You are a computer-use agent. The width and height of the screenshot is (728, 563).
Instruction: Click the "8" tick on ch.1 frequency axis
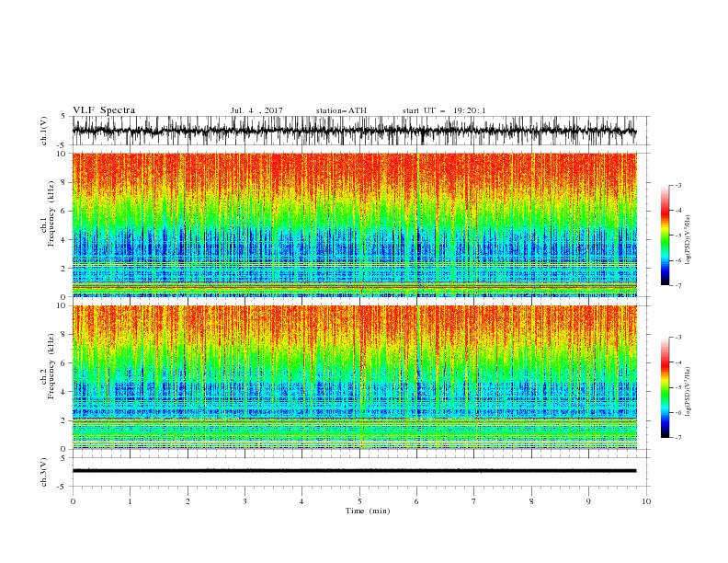coord(63,182)
